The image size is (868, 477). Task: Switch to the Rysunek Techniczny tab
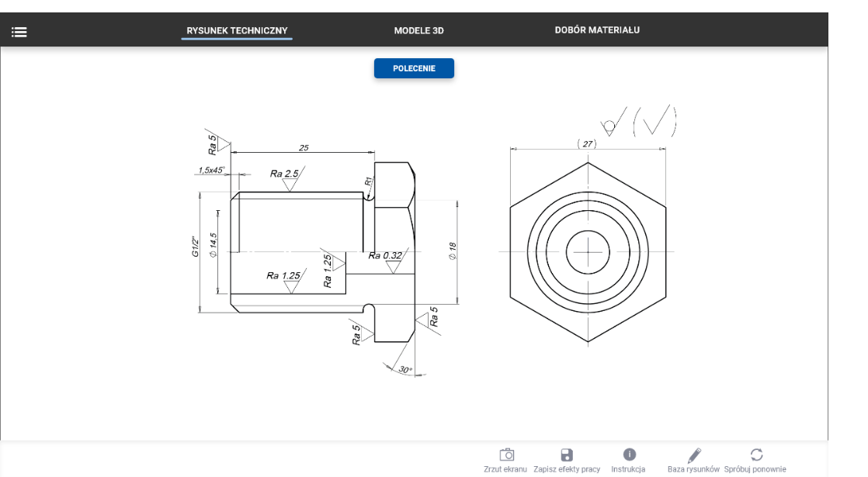(237, 31)
